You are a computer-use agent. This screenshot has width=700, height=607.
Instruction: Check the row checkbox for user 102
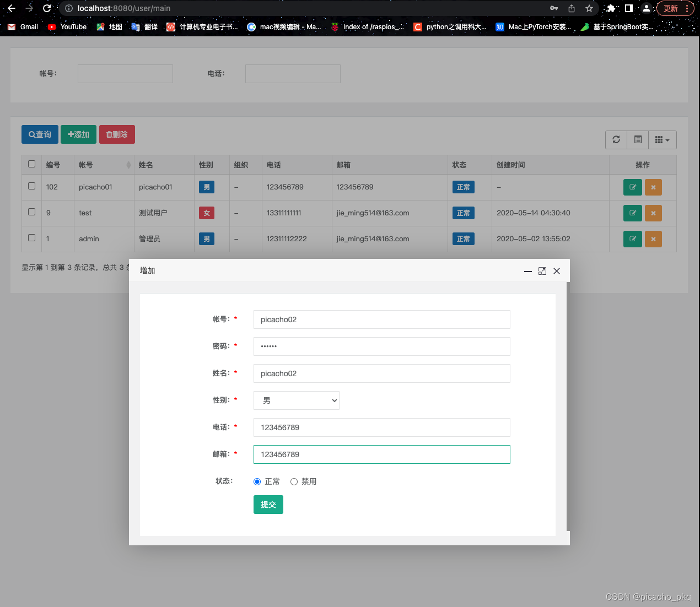click(x=31, y=186)
